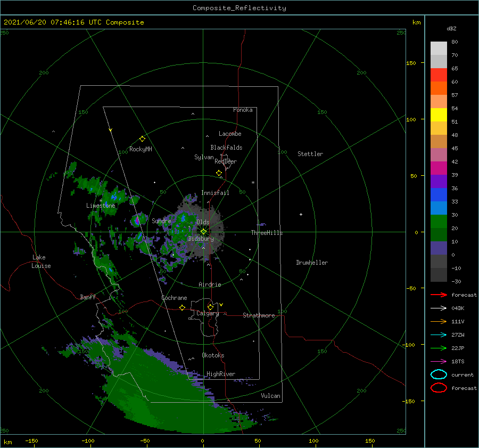Click the Olds label near radar center
The image size is (479, 448).
click(203, 222)
